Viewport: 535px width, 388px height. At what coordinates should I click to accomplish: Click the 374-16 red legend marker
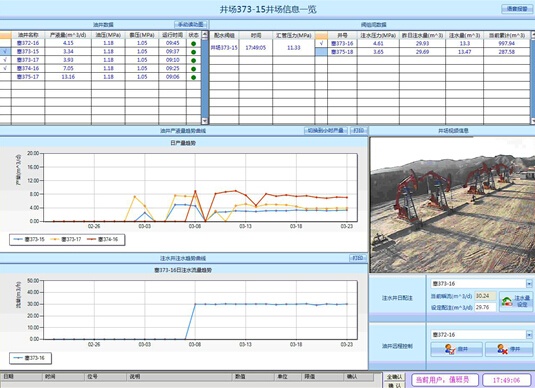91,239
